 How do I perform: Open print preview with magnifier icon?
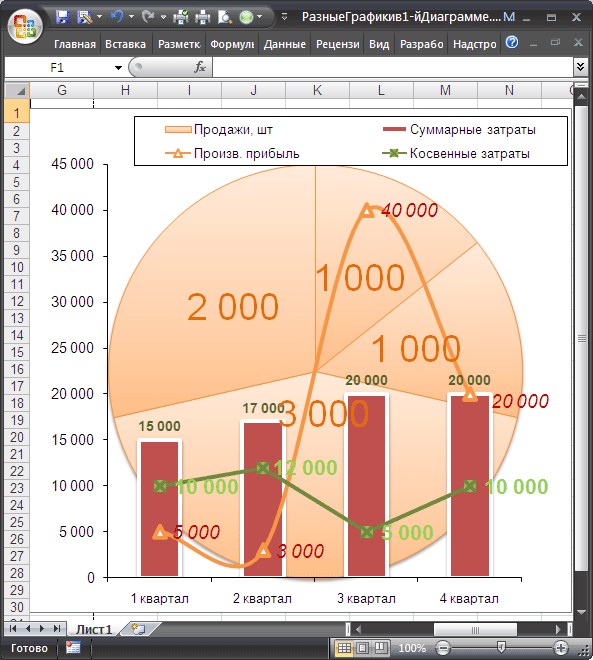225,17
